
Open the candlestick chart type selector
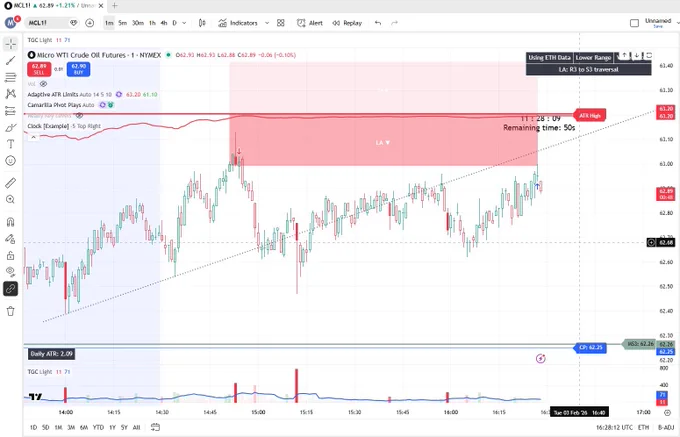[x=202, y=23]
